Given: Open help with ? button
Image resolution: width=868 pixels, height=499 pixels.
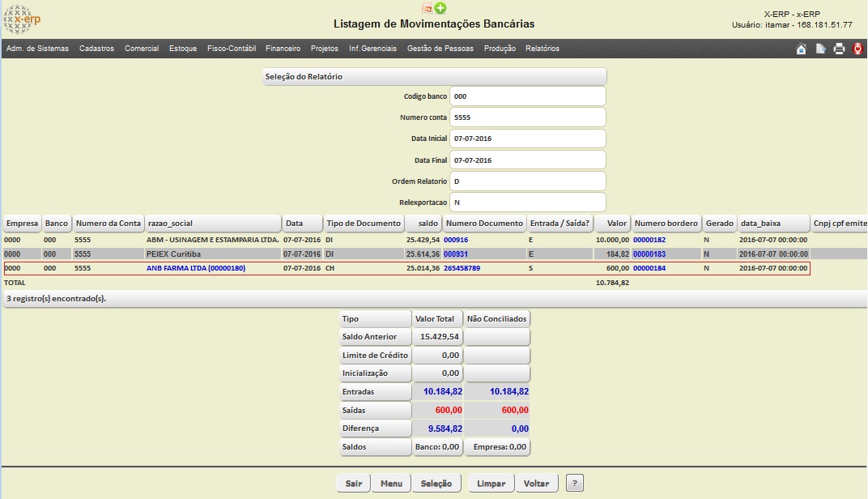Looking at the screenshot, I should click(575, 484).
